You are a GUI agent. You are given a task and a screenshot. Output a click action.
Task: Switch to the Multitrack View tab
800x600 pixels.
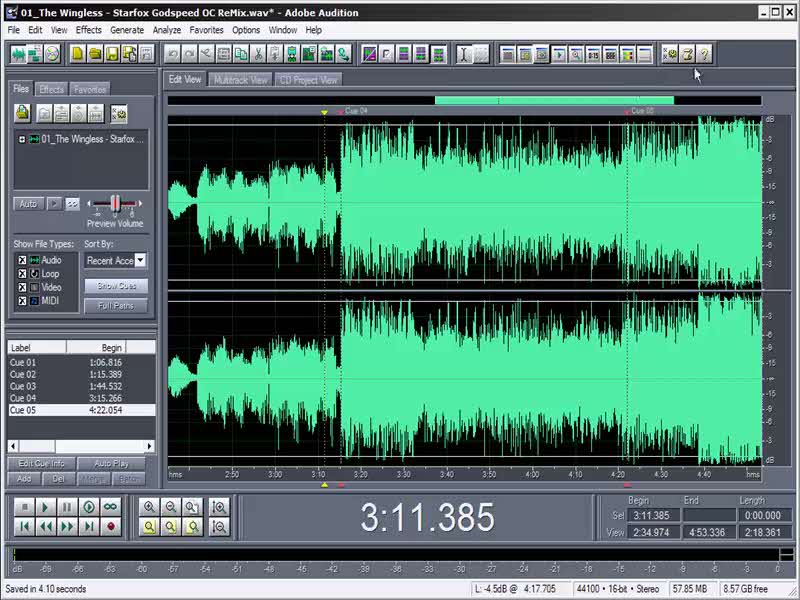(x=239, y=79)
